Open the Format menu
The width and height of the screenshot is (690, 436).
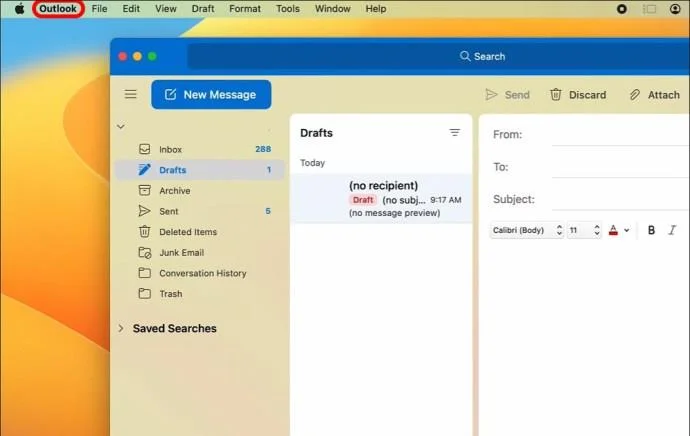pos(245,9)
